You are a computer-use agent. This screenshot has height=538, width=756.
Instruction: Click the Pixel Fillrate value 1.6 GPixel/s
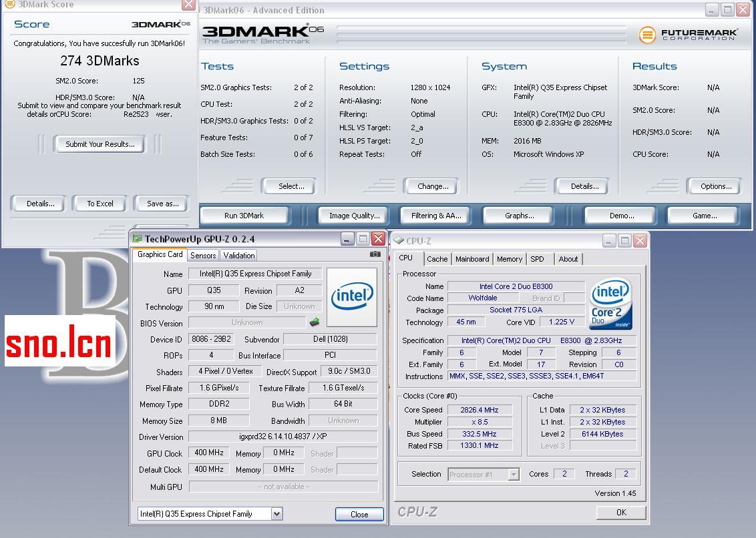click(x=219, y=388)
